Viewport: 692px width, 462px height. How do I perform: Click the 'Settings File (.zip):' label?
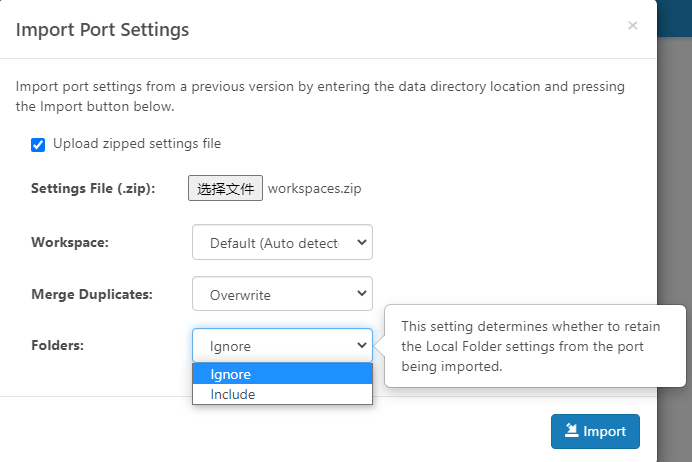tap(93, 188)
